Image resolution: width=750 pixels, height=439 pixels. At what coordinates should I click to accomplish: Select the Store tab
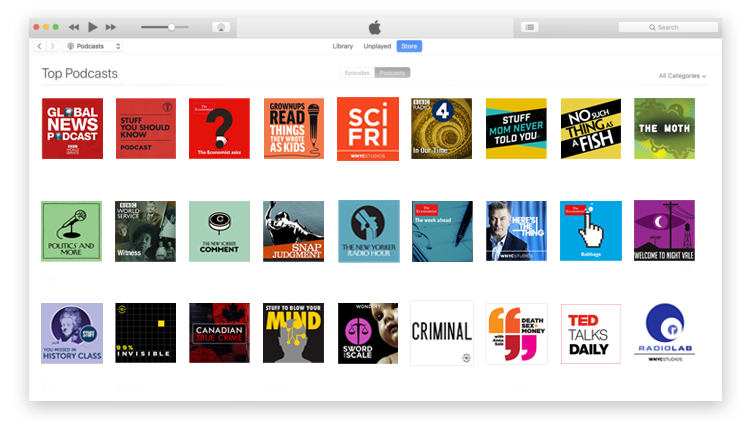pyautogui.click(x=409, y=46)
